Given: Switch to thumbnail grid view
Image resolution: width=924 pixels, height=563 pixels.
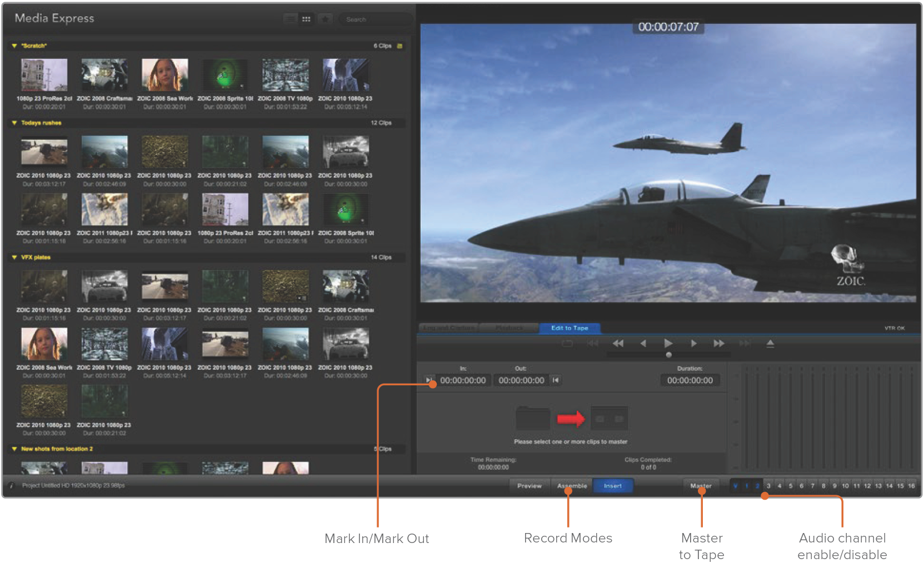Looking at the screenshot, I should [x=306, y=19].
